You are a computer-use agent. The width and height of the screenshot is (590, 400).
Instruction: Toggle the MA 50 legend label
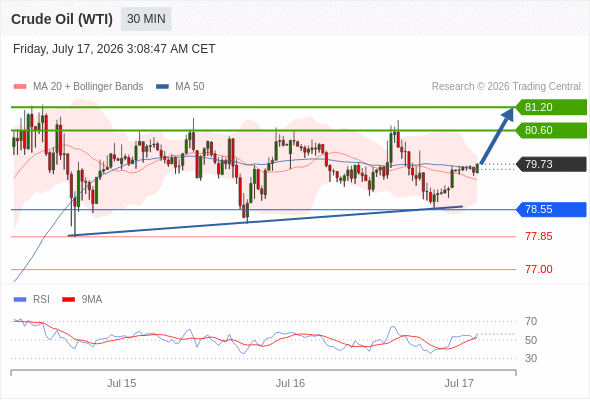(190, 87)
